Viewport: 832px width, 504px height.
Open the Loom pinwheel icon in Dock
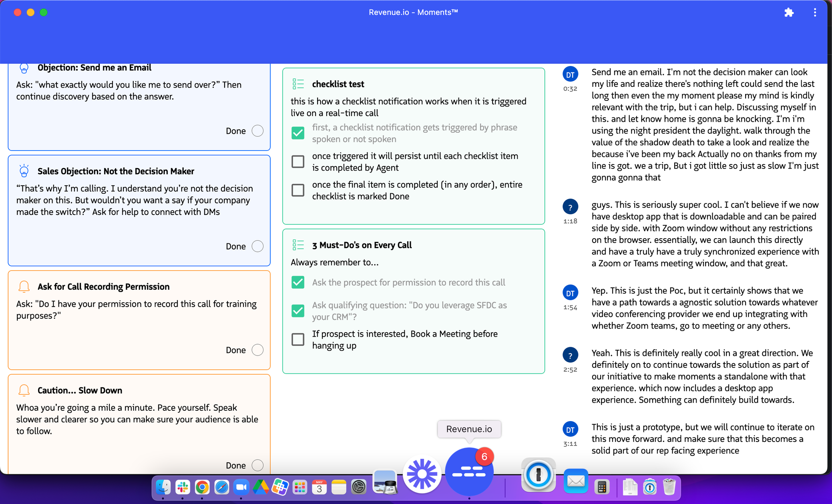422,474
